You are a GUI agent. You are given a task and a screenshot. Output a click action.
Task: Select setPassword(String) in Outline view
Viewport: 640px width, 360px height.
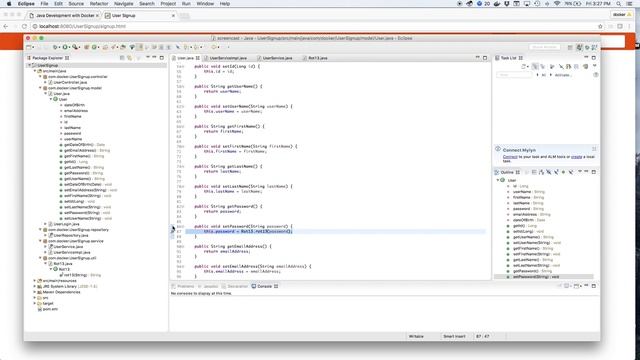[536, 277]
